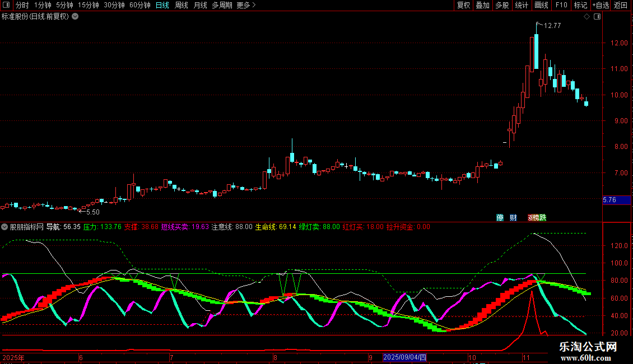This screenshot has width=633, height=364.
Task: Click the 榜 orange event marker
Action: [537, 217]
